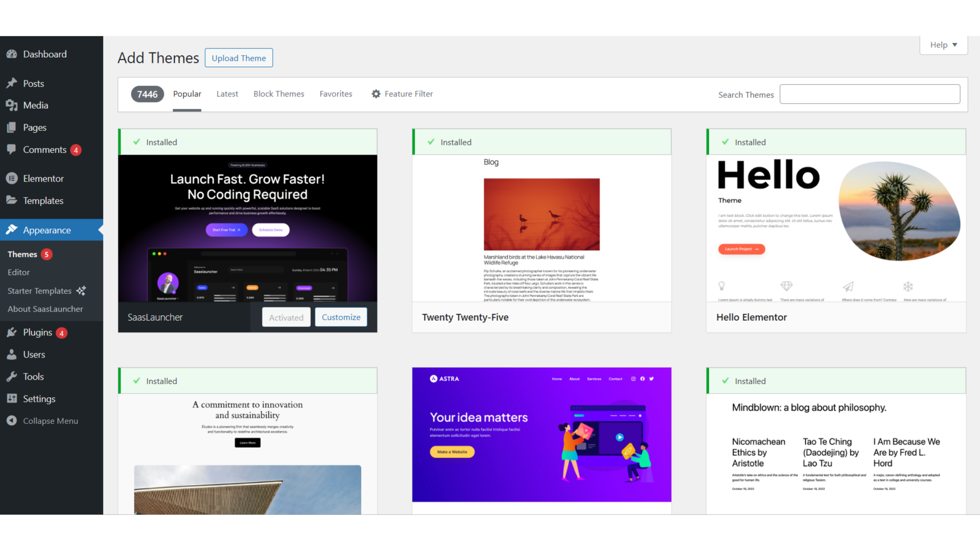Viewport: 980px width, 551px height.
Task: Open the Plugins menu label
Action: pyautogui.click(x=38, y=333)
